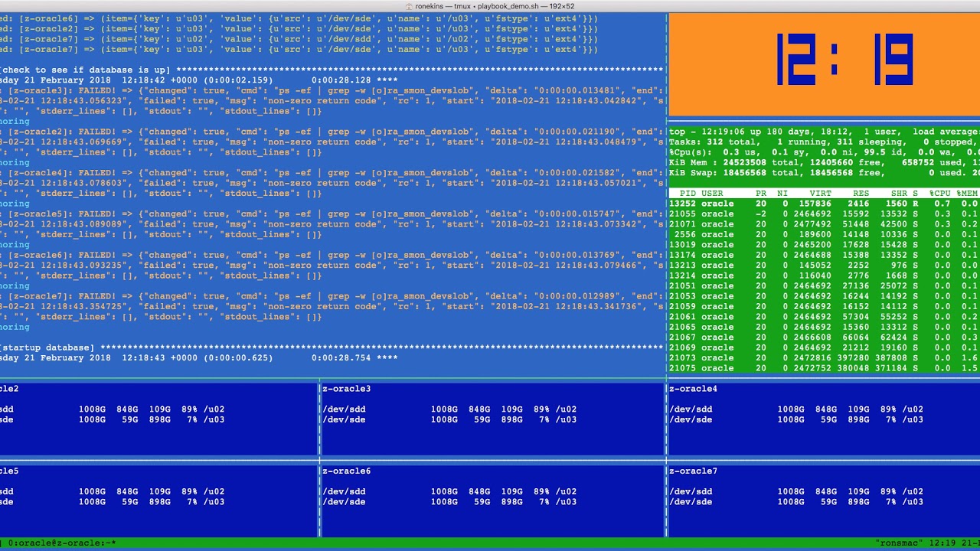Click /dev/sde row in the z-oracle3 pane
The width and height of the screenshot is (980, 551).
coord(449,419)
